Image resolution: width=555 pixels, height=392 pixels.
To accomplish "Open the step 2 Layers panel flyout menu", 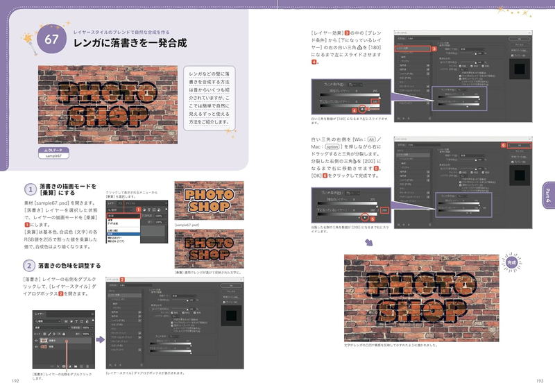I will click(x=92, y=314).
